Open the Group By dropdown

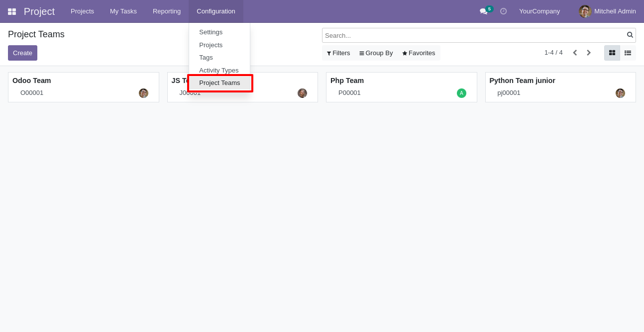(376, 53)
